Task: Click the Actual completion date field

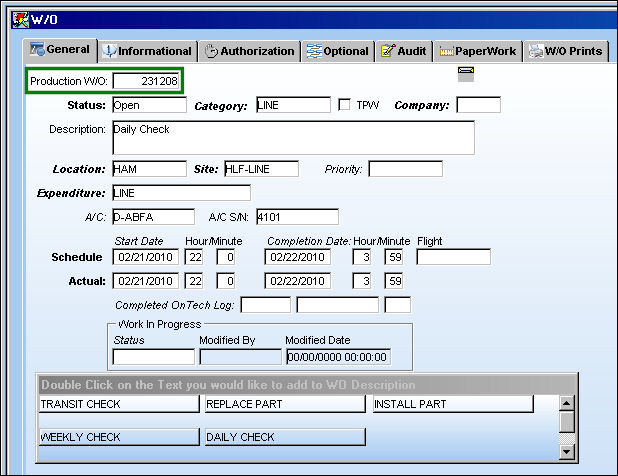Action: (298, 281)
